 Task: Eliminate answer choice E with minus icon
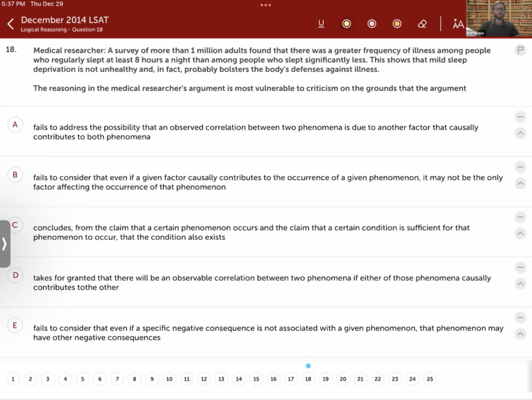pyautogui.click(x=520, y=318)
